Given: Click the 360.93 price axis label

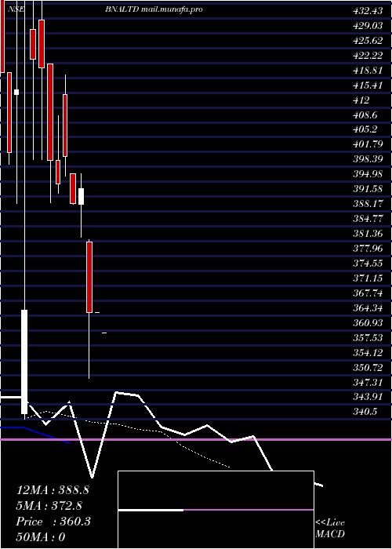Looking at the screenshot, I should [368, 323].
